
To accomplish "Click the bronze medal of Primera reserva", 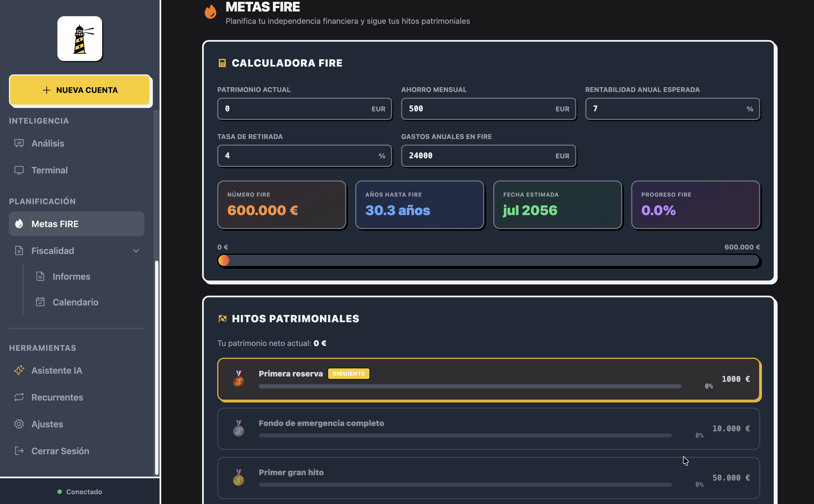I will pos(238,379).
